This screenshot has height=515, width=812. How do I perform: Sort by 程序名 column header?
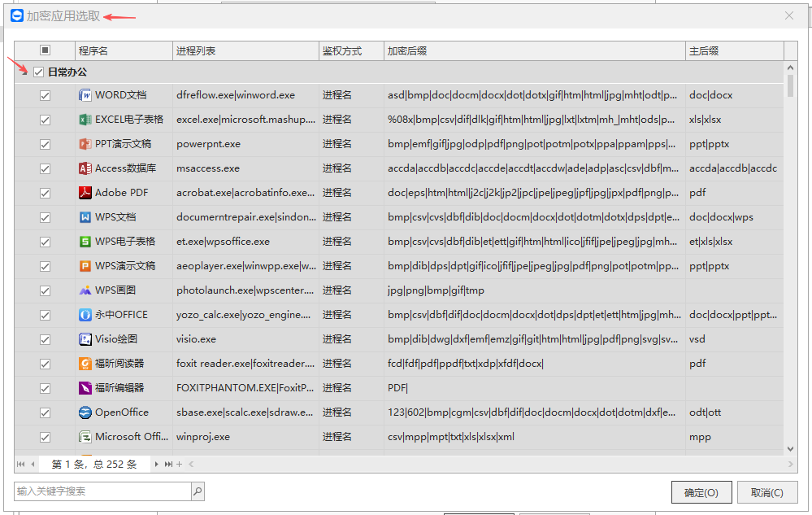[124, 50]
